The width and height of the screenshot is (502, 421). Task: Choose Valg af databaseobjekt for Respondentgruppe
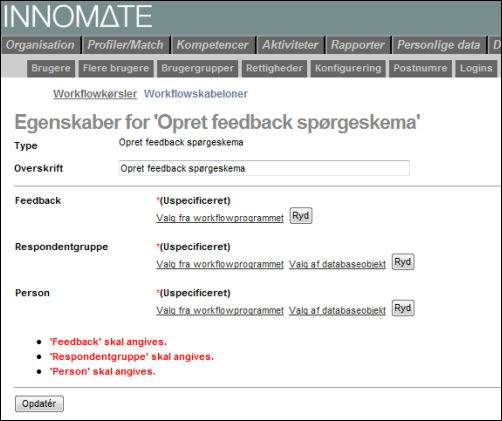click(x=337, y=264)
